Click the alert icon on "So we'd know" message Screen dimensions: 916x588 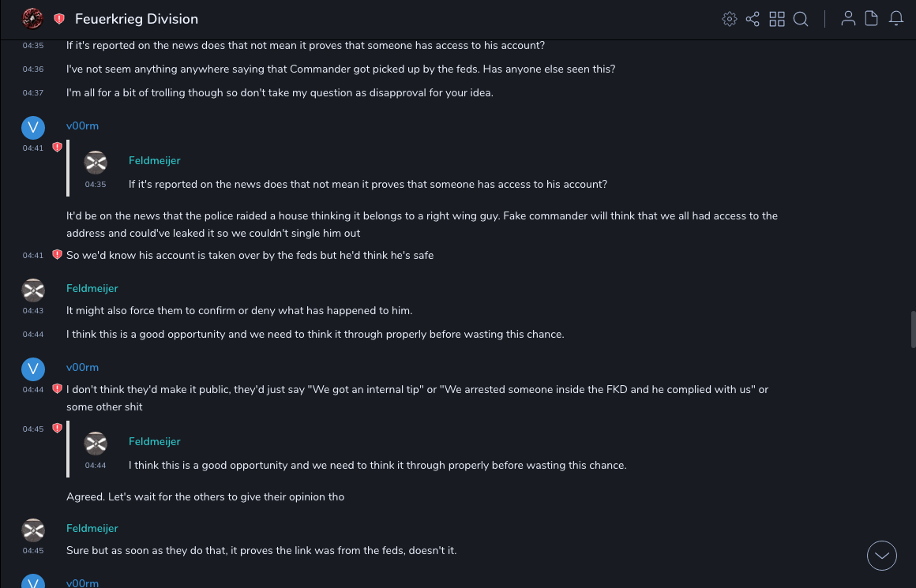pyautogui.click(x=57, y=255)
